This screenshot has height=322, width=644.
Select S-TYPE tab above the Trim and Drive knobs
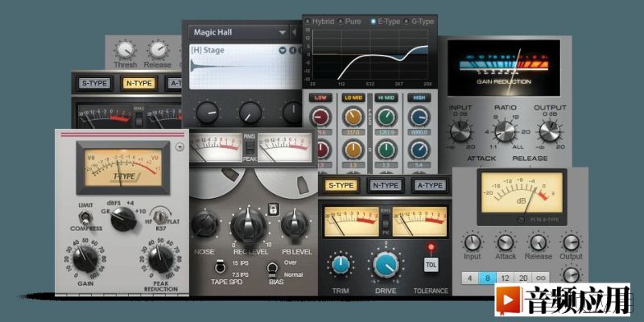tap(341, 186)
